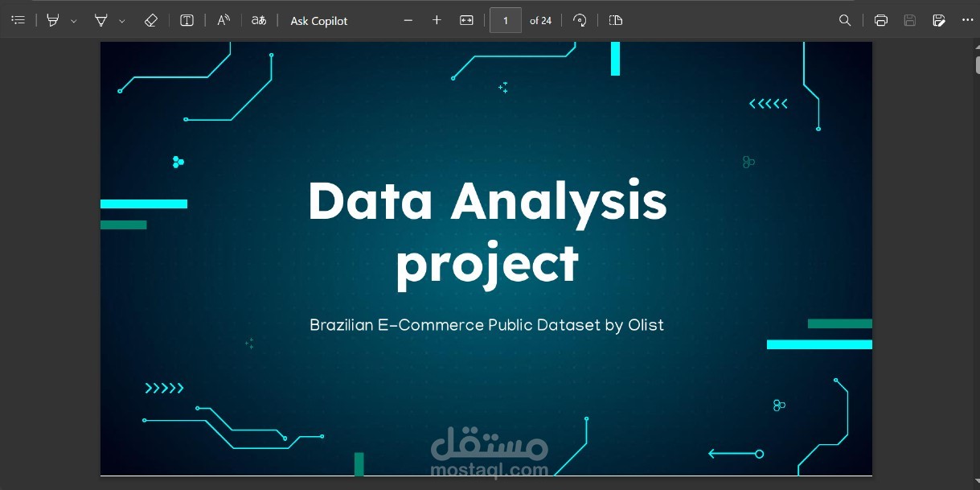The image size is (980, 490).
Task: Expand the Draw tool options arrow
Action: pos(122,21)
